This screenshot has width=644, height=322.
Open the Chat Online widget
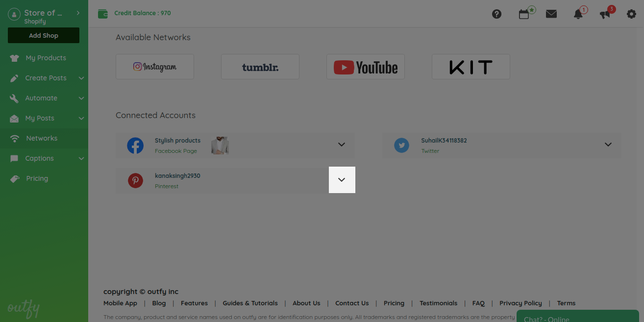[x=578, y=316]
